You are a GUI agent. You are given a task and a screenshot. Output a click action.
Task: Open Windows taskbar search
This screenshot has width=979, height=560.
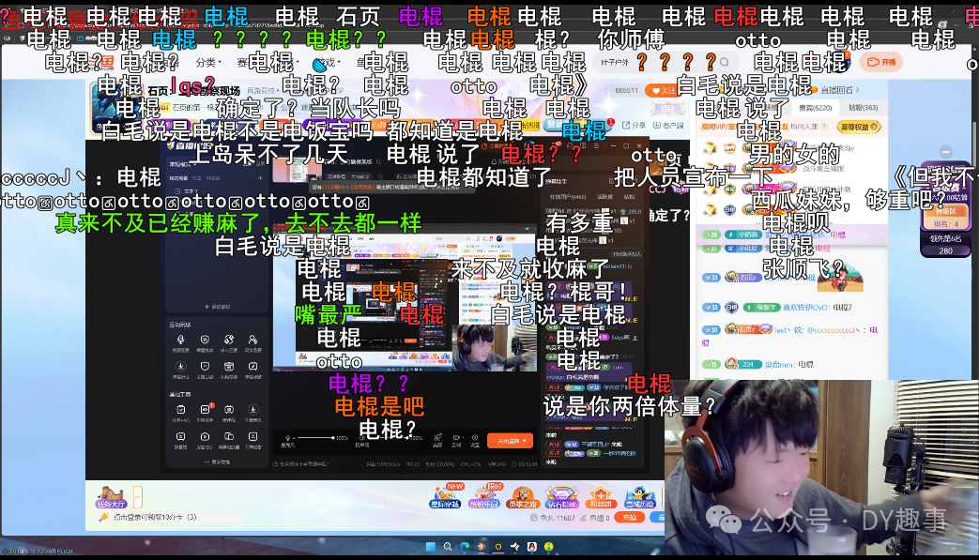(448, 547)
